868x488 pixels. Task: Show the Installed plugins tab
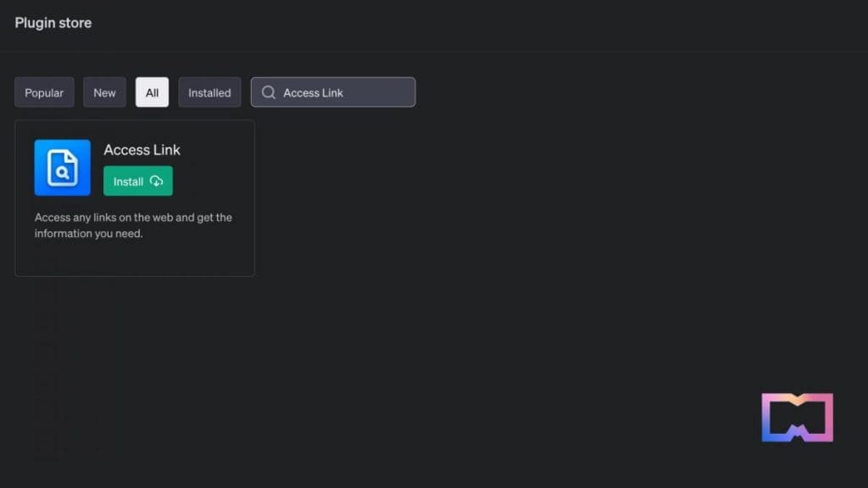click(209, 92)
